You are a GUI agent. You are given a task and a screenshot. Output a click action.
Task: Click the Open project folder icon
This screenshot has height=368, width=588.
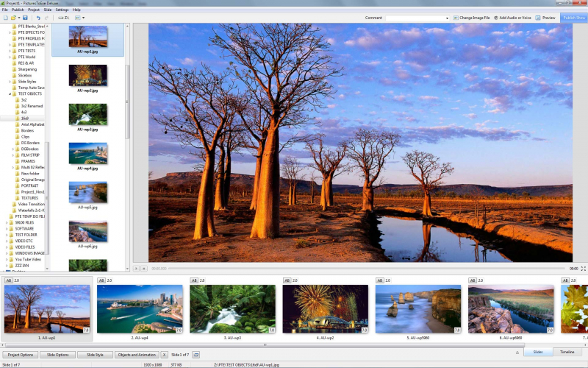tap(13, 18)
